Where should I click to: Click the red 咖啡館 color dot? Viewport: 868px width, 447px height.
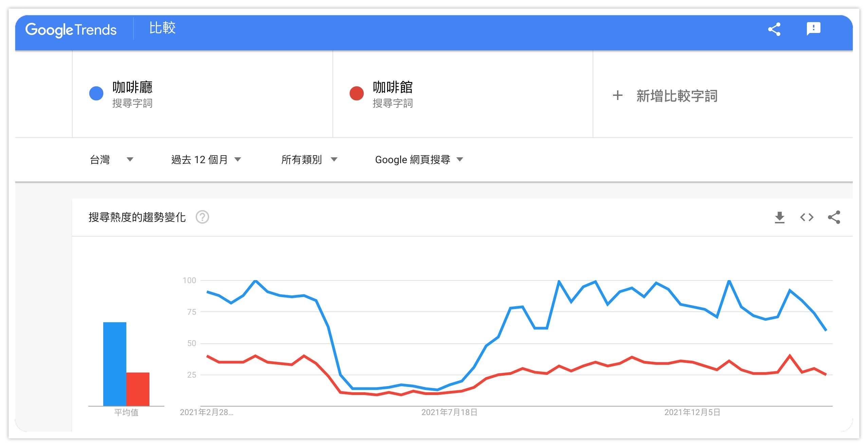pos(357,93)
